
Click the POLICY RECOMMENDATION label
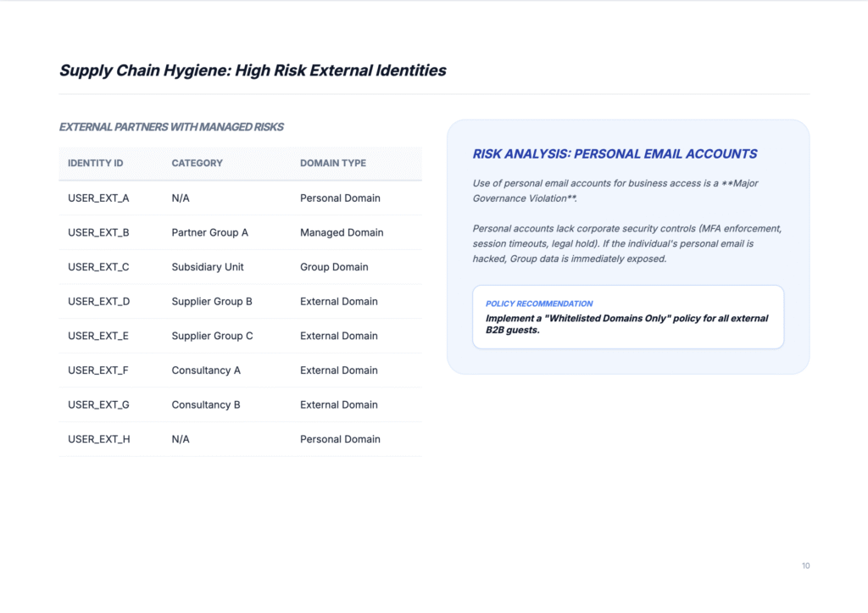[x=539, y=303]
